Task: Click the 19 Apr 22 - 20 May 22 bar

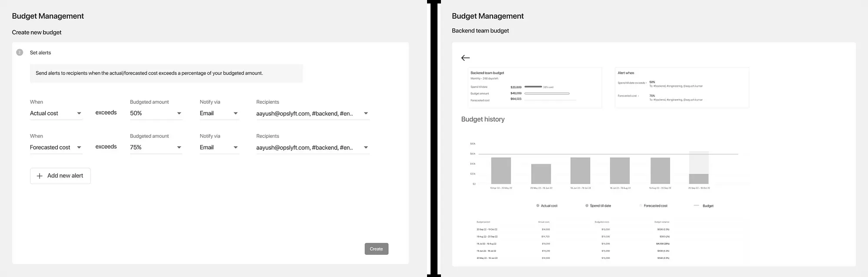Action: [x=501, y=171]
